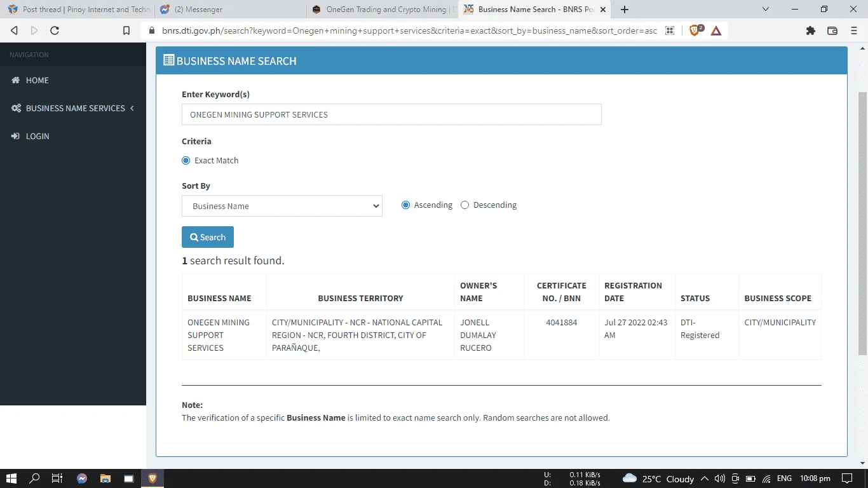Viewport: 868px width, 488px height.
Task: Open Task View on the taskbar
Action: (x=57, y=478)
